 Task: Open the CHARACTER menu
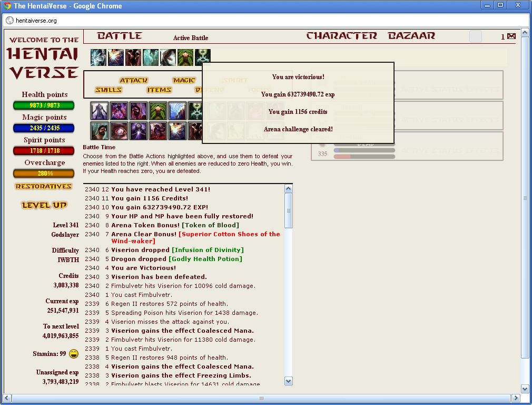click(342, 36)
